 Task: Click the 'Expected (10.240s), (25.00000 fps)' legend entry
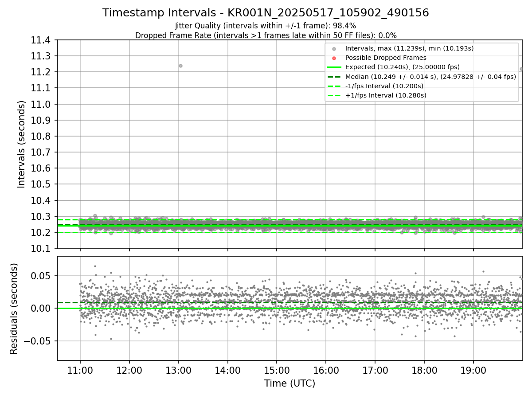(x=403, y=67)
